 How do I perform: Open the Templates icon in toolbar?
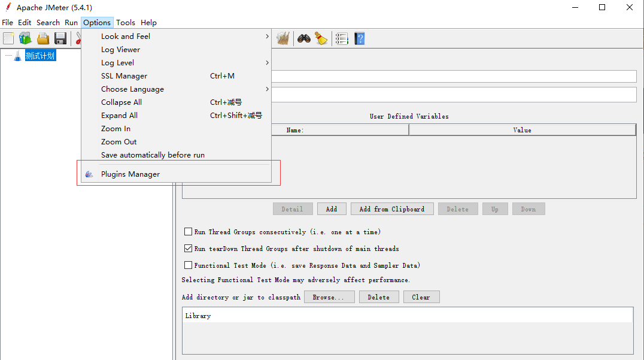25,38
